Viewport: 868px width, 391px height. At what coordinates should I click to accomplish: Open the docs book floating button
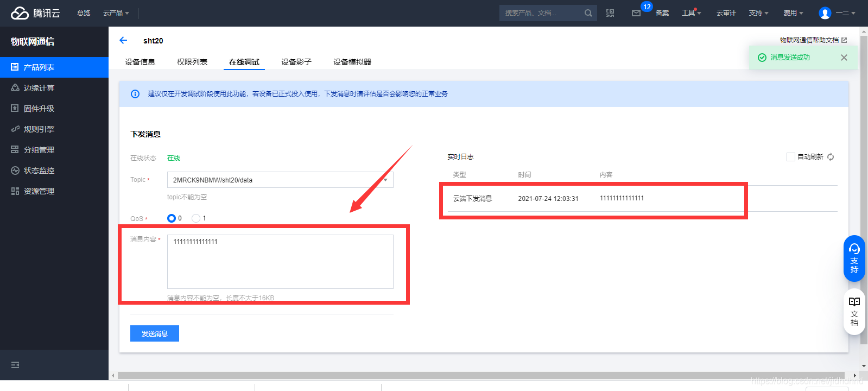click(854, 312)
